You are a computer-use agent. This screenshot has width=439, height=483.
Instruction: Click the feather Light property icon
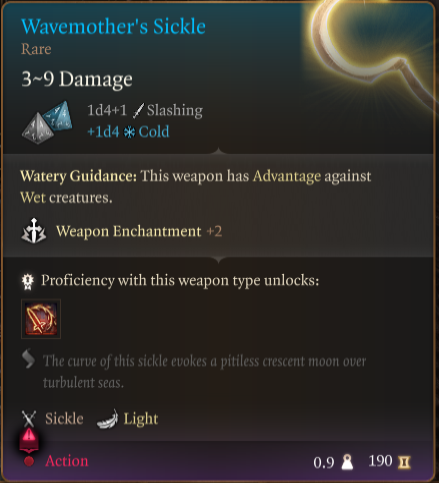pyautogui.click(x=107, y=419)
